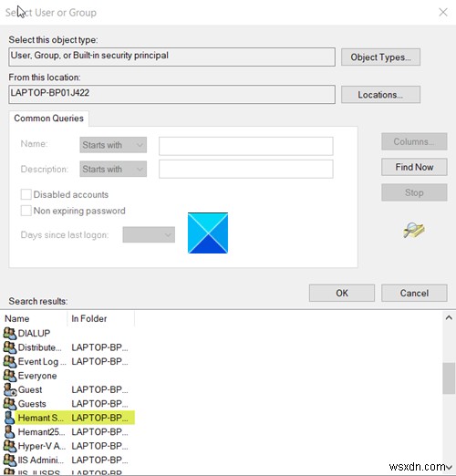Select the Guest entry name
456x476 pixels.
click(30, 389)
